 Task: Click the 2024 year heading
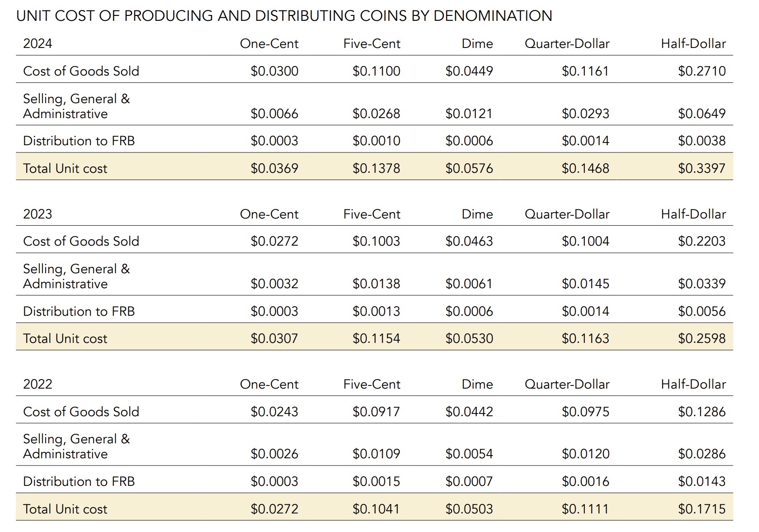tap(38, 43)
